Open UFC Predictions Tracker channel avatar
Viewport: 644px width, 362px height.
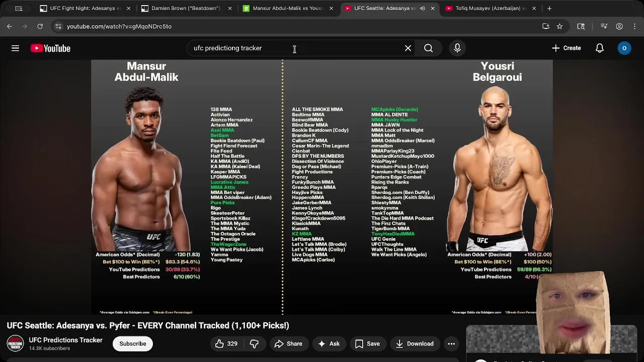click(15, 343)
